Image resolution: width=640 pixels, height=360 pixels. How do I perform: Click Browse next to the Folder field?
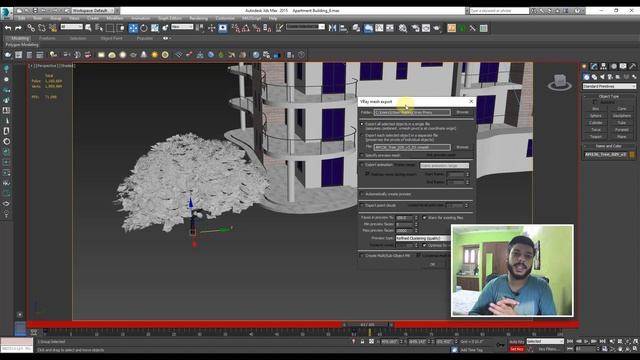tap(462, 112)
